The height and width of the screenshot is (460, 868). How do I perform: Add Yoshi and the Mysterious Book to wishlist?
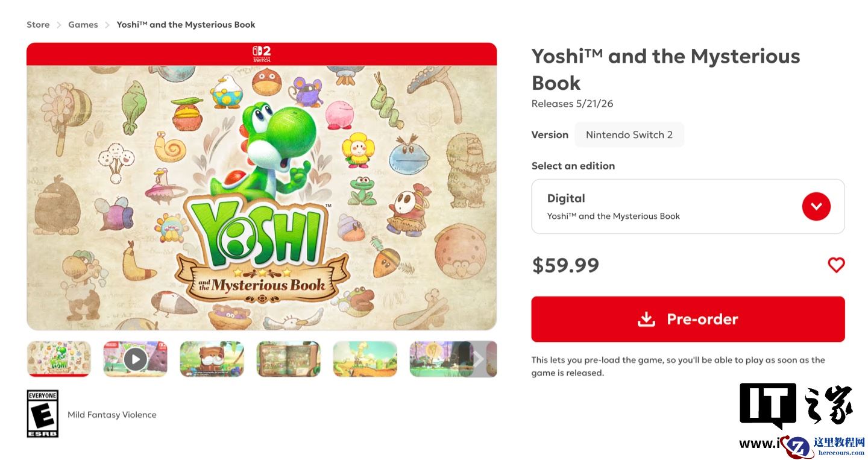836,265
